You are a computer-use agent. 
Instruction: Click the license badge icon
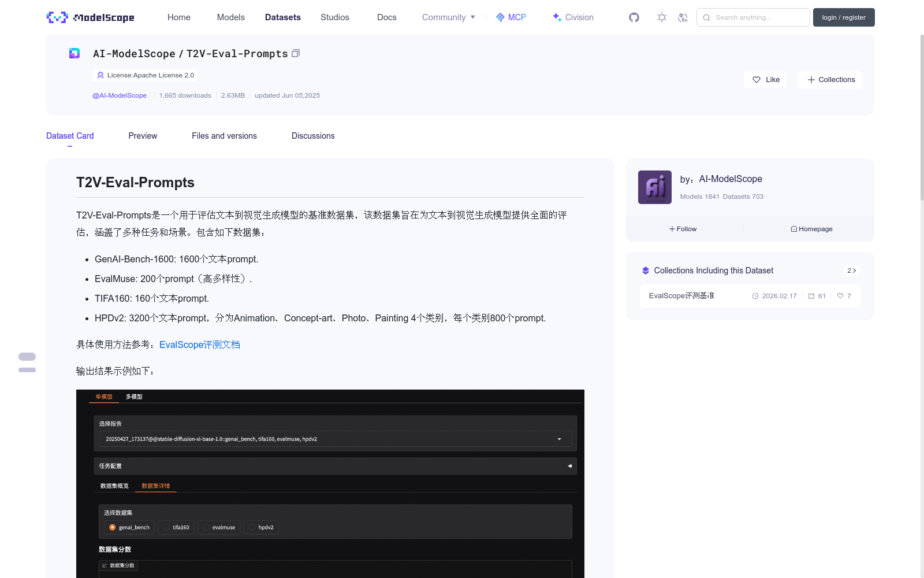click(100, 75)
